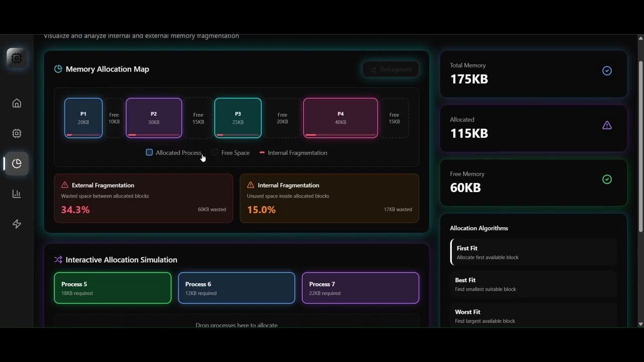The image size is (644, 362).
Task: Click the Allocated 115KB card
Action: pyautogui.click(x=534, y=128)
